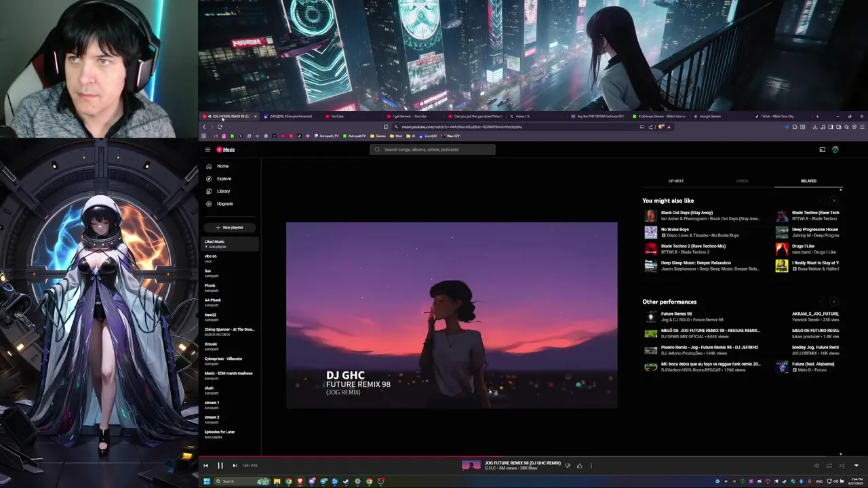Click the song thumbnail in player bar
The height and width of the screenshot is (488, 868).
(x=471, y=466)
